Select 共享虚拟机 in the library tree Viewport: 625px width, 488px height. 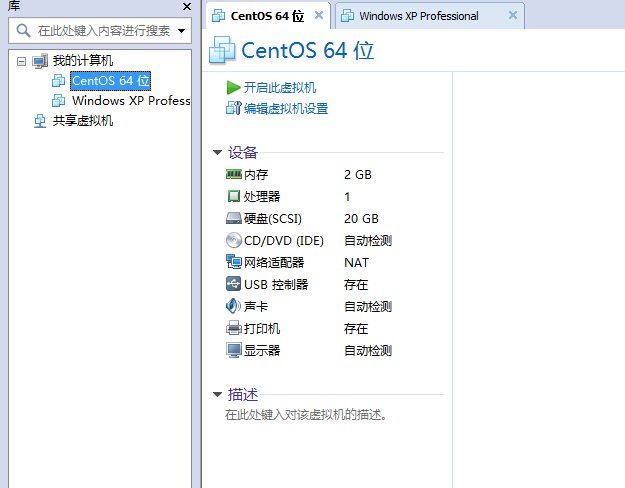click(x=83, y=120)
